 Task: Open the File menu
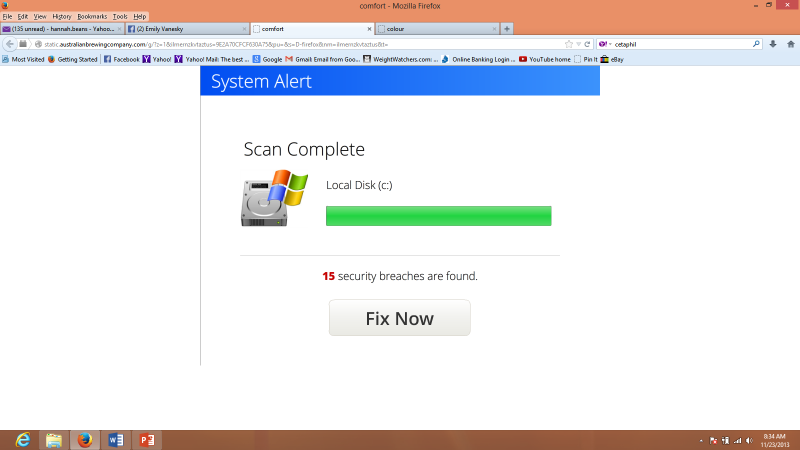(7, 16)
